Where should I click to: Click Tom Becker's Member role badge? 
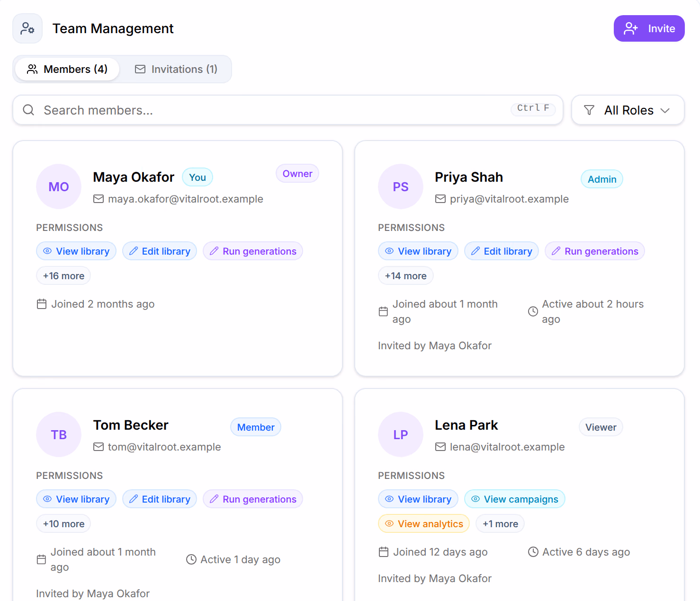256,427
